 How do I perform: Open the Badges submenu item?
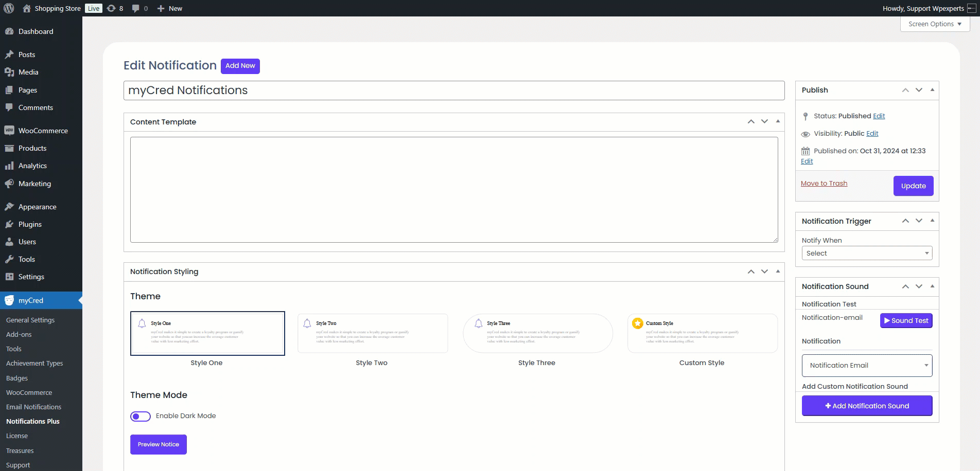(x=17, y=378)
